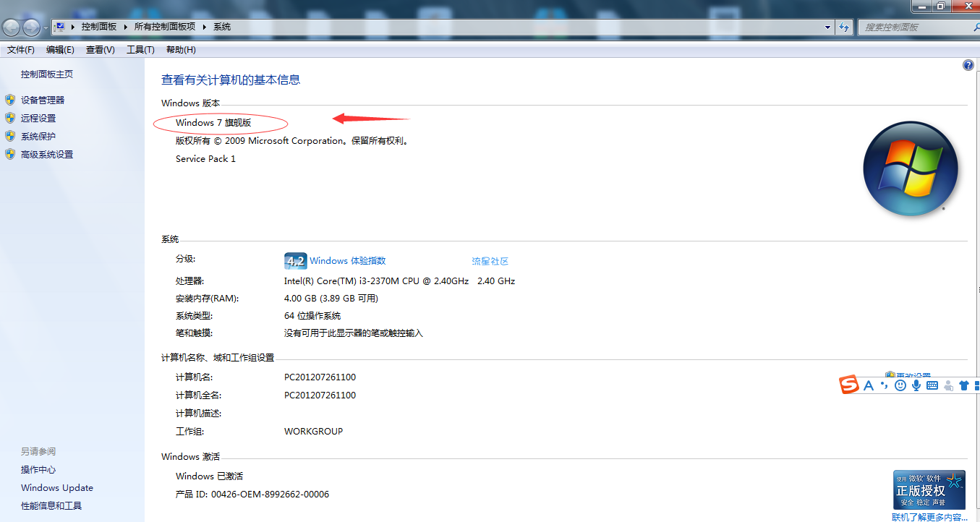Click the Forward navigation arrow button

click(32, 27)
